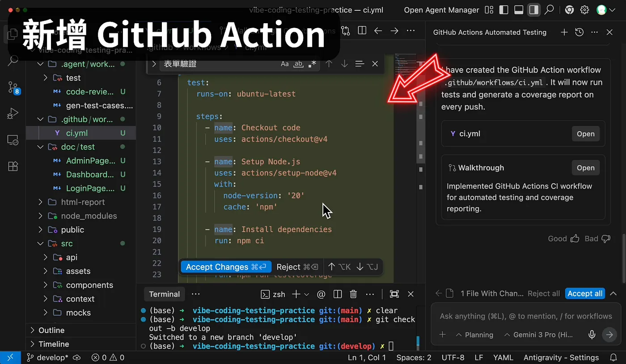
Task: Go to next change arrow in editor toolbar
Action: click(394, 31)
